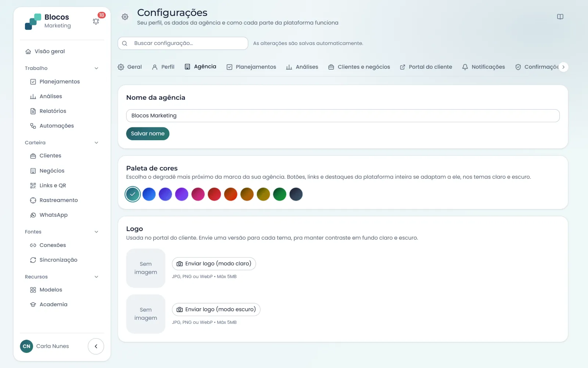Select the selected teal palette swatch
The height and width of the screenshot is (368, 588).
[x=133, y=194]
